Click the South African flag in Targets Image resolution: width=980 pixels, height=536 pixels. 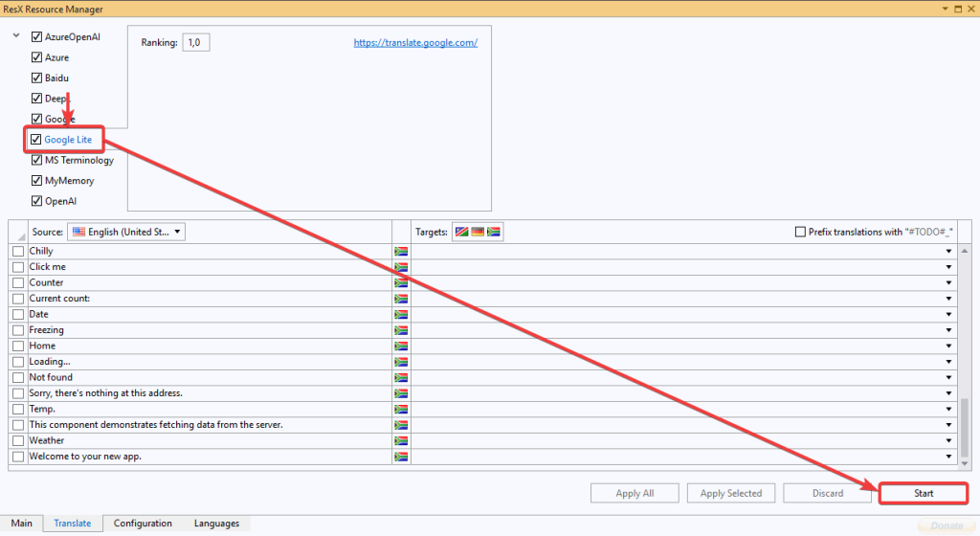493,232
